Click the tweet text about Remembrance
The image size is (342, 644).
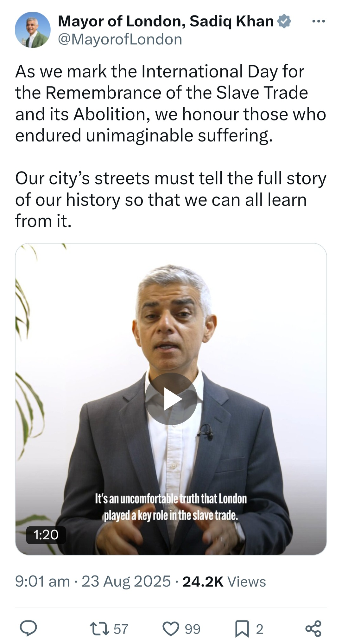(x=171, y=103)
